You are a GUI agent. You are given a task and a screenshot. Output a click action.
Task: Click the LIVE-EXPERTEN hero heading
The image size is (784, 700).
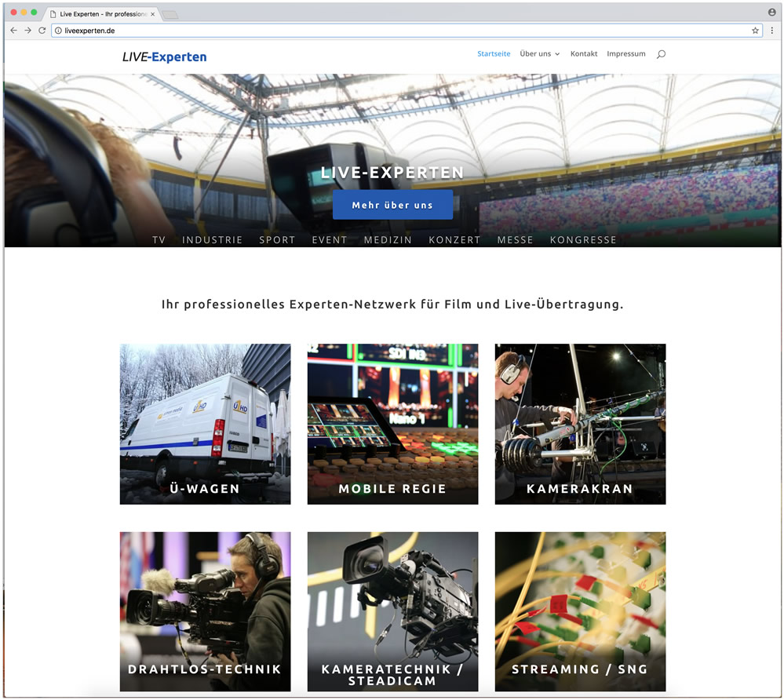point(392,173)
